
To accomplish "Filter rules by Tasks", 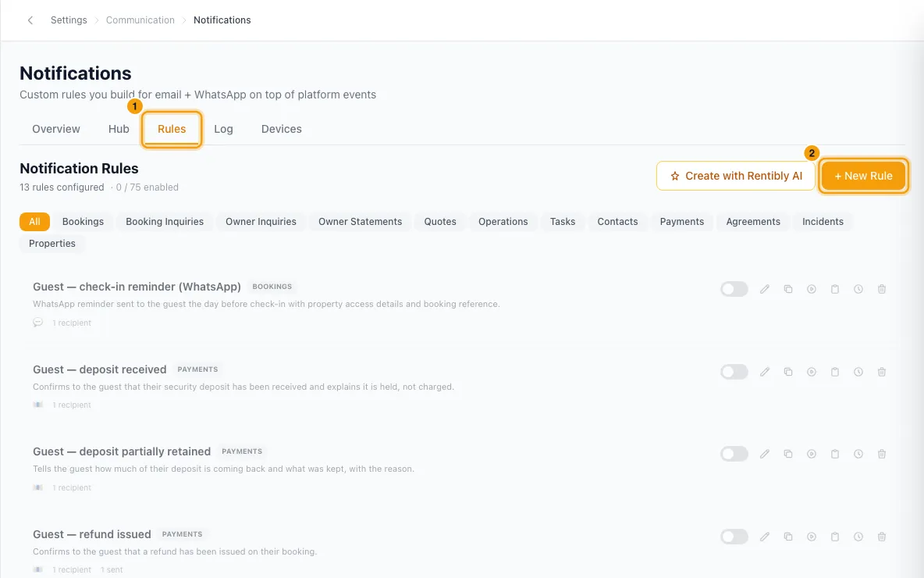I will pos(563,222).
